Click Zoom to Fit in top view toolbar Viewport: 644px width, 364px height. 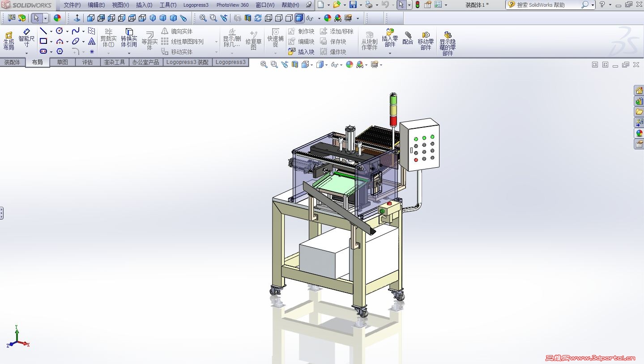coord(203,18)
